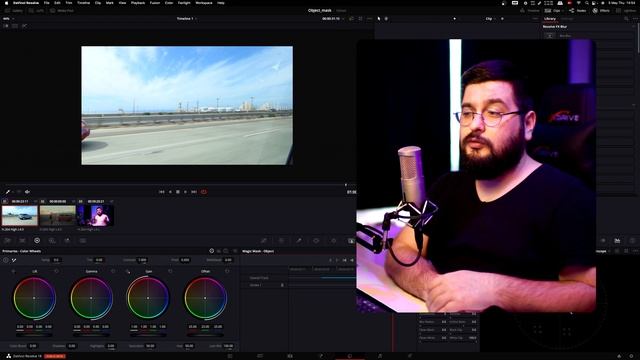The image size is (640, 360).
Task: Open the File menu
Action: [x=47, y=3]
